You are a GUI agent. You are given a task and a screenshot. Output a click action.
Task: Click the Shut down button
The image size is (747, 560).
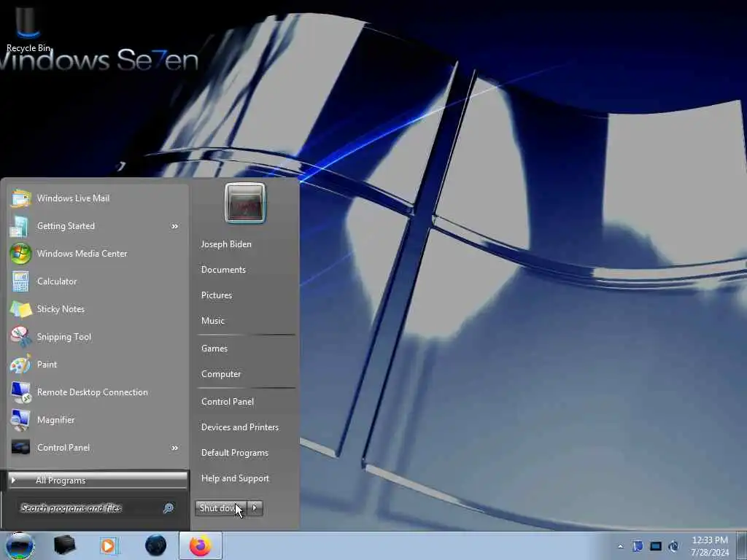click(221, 508)
